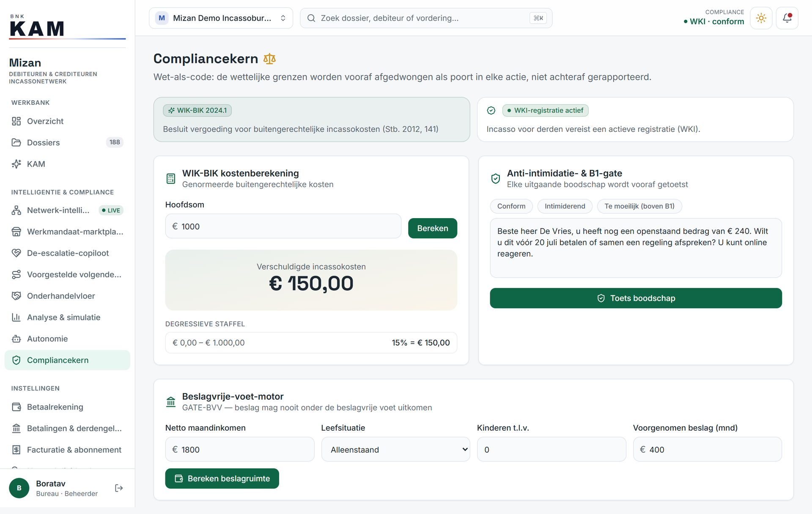Navigate to Onderhandelvloer
812x514 pixels.
67,296
